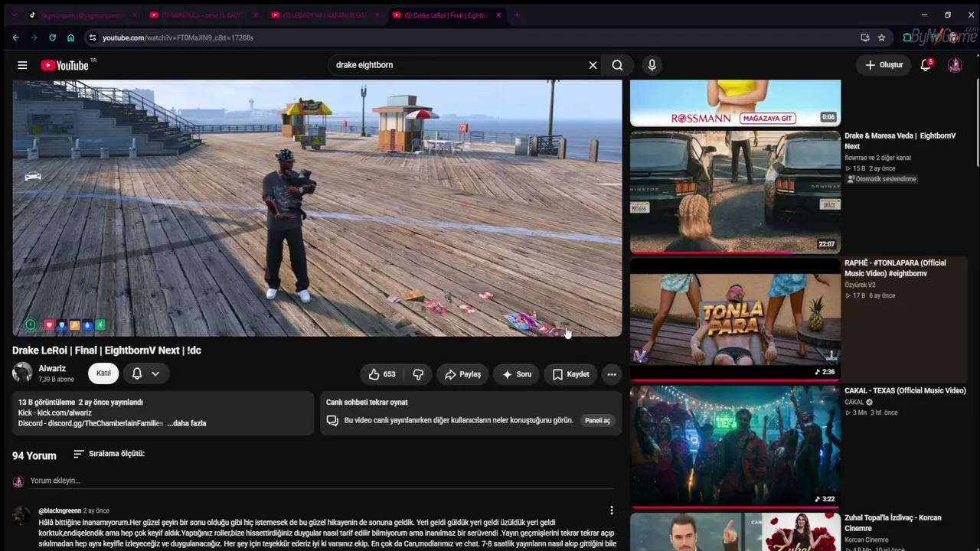Share the video via Paylaş
The height and width of the screenshot is (551, 980).
[462, 374]
